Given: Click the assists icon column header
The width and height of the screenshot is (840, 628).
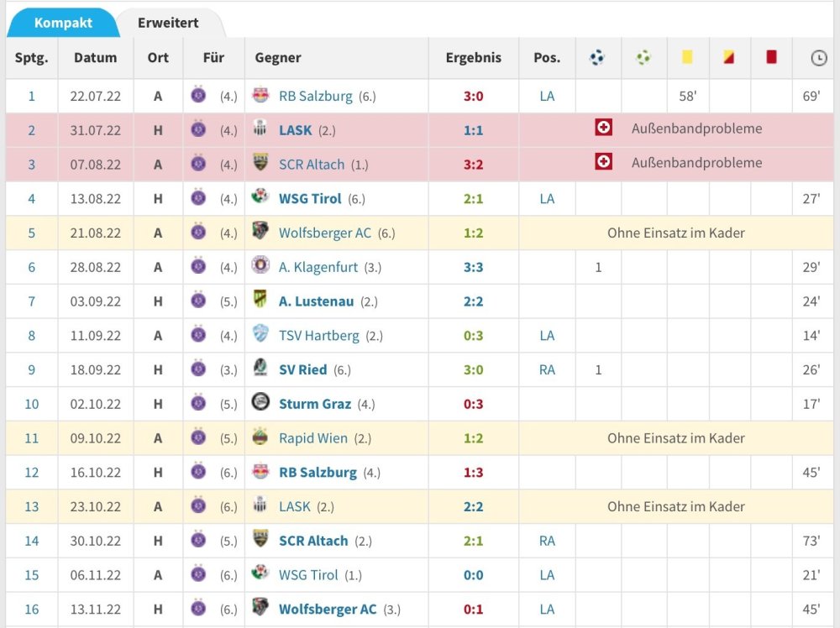Looking at the screenshot, I should coord(643,58).
